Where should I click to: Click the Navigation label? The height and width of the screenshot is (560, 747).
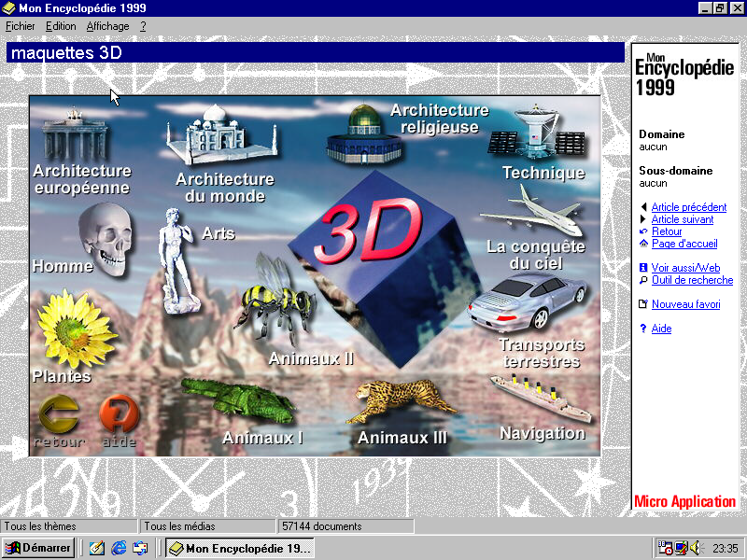tap(543, 433)
